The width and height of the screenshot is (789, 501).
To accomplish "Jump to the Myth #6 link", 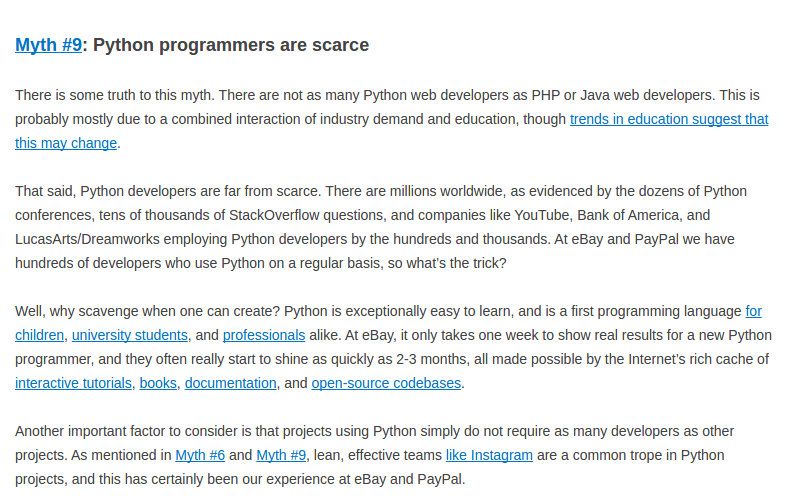I will pyautogui.click(x=200, y=455).
